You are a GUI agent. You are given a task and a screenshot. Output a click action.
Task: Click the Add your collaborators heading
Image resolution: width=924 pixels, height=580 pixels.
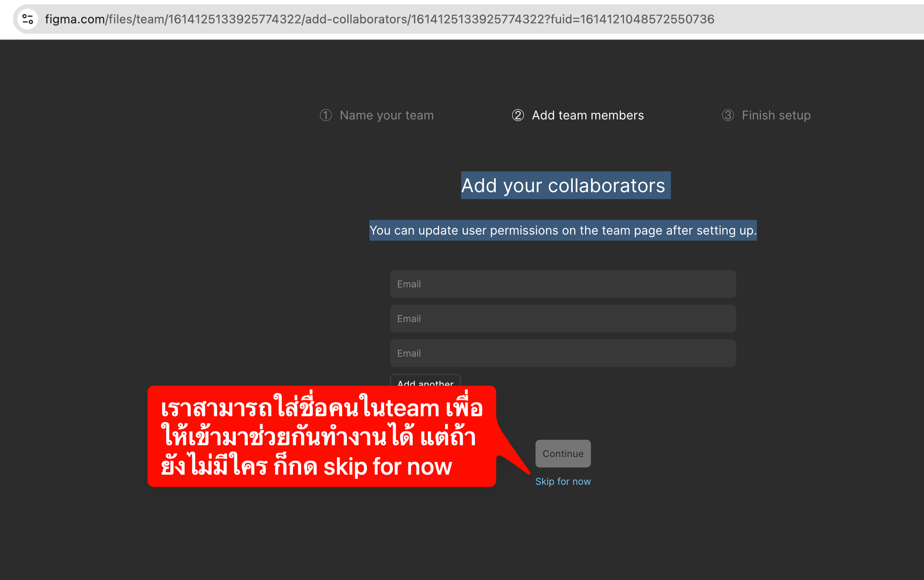[563, 186]
